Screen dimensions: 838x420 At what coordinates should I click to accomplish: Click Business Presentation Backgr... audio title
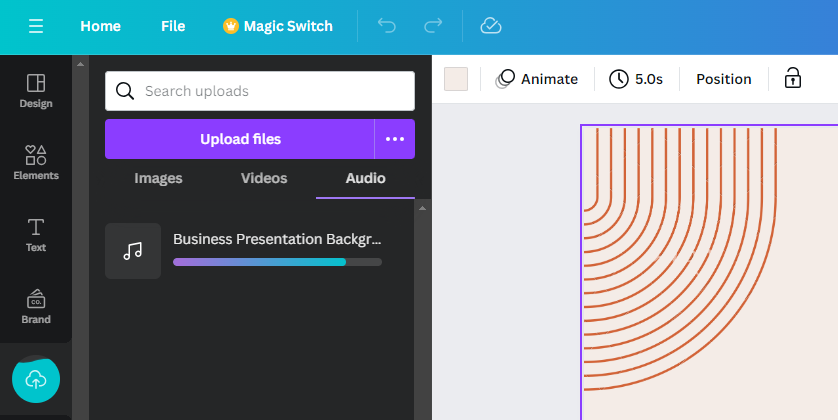pos(277,239)
